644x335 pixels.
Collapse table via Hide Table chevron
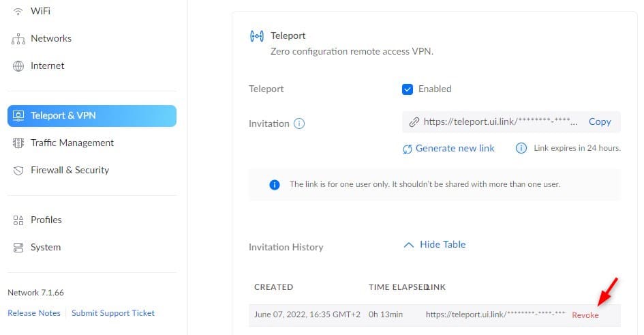(408, 245)
